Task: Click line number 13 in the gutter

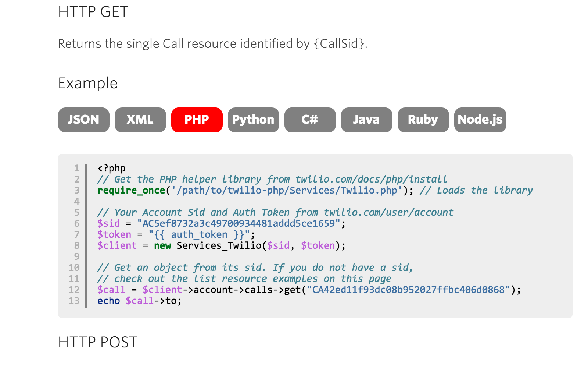Action: 74,301
